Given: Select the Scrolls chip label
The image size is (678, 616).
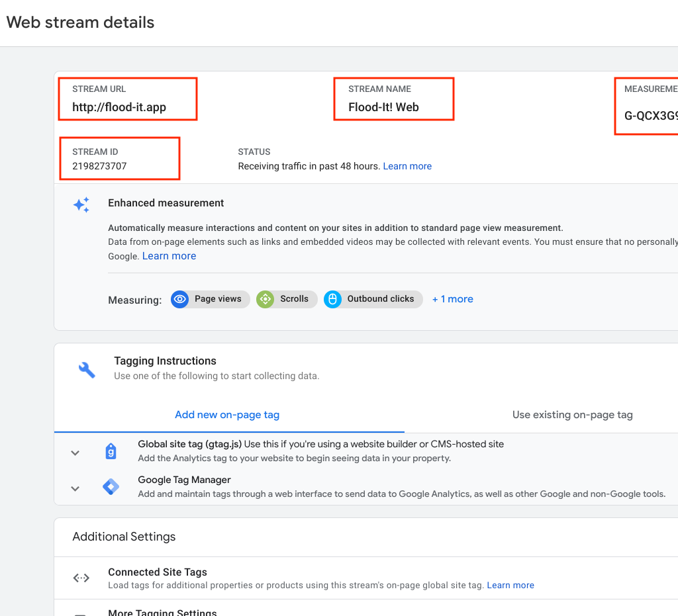Looking at the screenshot, I should click(294, 299).
